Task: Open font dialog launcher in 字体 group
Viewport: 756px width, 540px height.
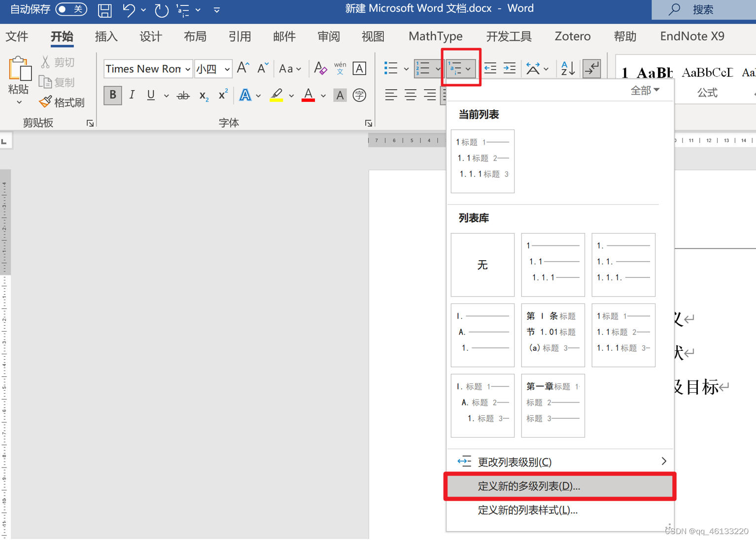Action: pos(368,123)
